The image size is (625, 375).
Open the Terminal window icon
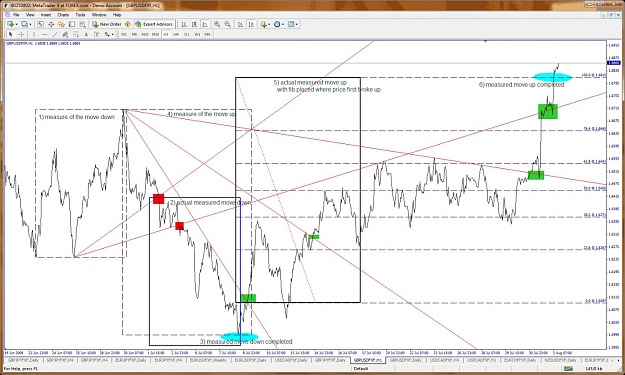tap(72, 24)
